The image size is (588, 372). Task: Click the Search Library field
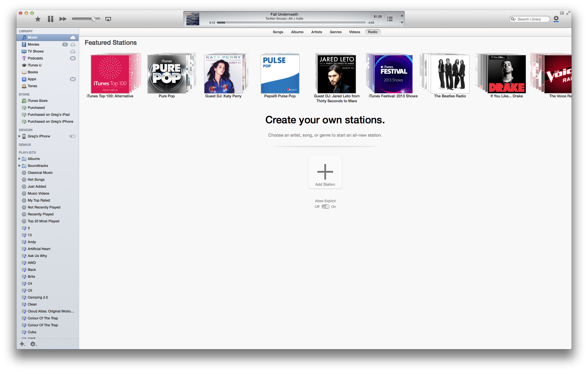pyautogui.click(x=530, y=19)
